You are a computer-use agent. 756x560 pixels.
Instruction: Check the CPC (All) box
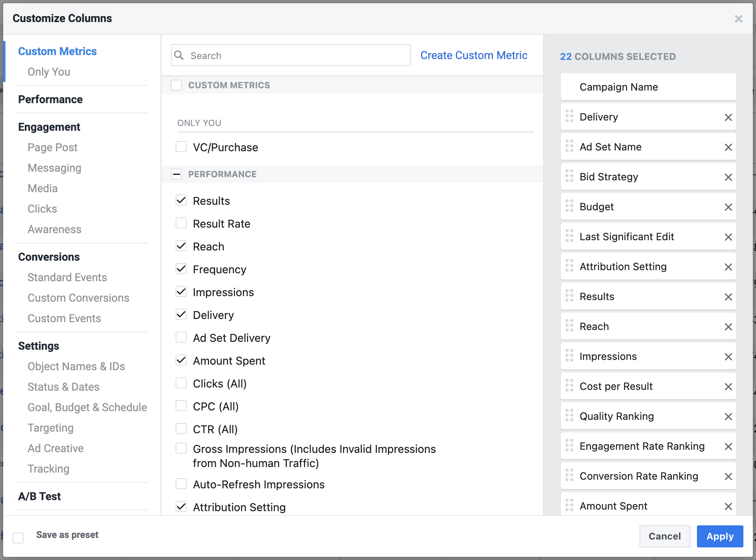181,406
